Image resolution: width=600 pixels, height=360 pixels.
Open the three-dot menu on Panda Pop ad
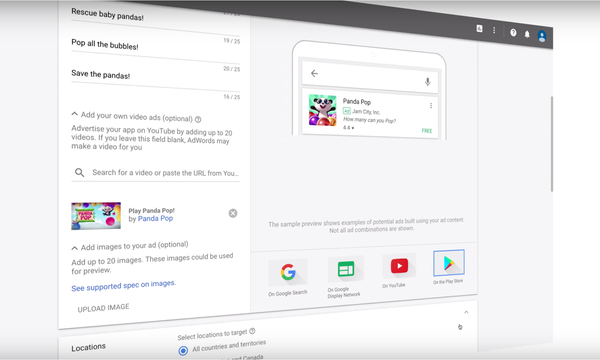(x=431, y=106)
